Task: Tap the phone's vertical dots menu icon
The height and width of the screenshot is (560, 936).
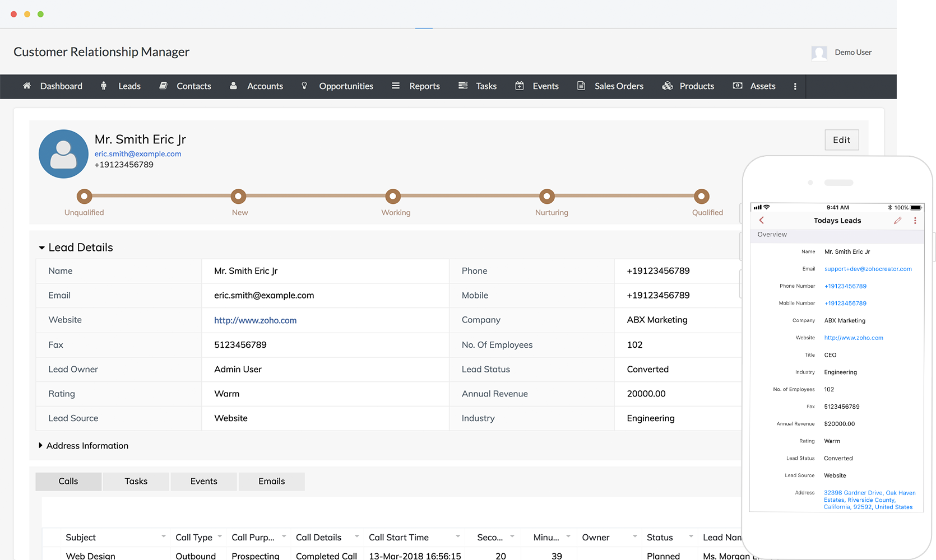Action: click(x=915, y=221)
